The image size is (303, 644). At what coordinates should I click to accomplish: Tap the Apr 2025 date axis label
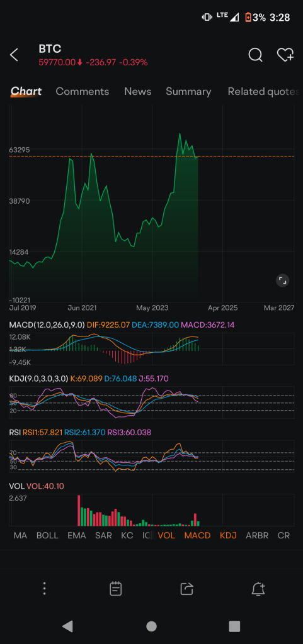222,308
